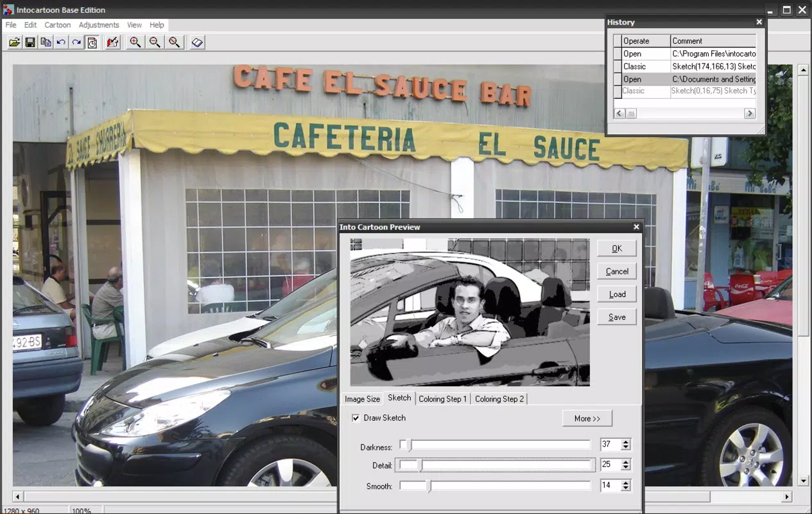The image size is (812, 514).
Task: Zoom out with the magnifier minus icon
Action: [x=155, y=42]
